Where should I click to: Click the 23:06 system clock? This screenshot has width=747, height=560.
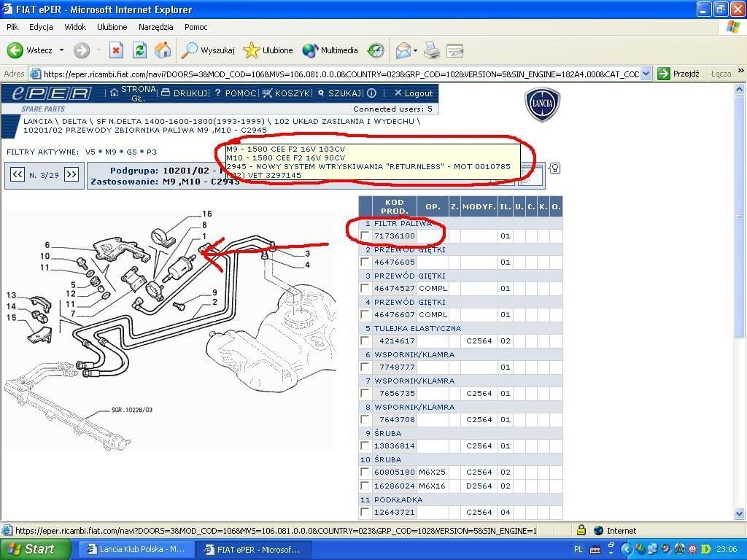coord(727,550)
